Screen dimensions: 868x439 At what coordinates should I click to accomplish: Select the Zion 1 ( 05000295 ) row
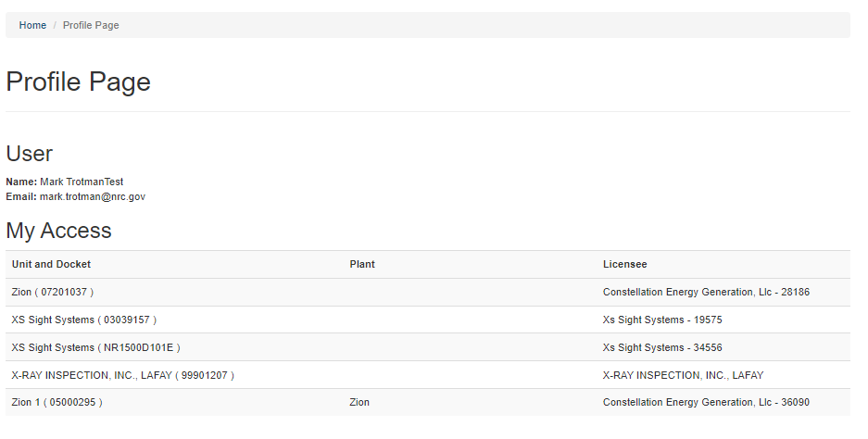click(428, 402)
